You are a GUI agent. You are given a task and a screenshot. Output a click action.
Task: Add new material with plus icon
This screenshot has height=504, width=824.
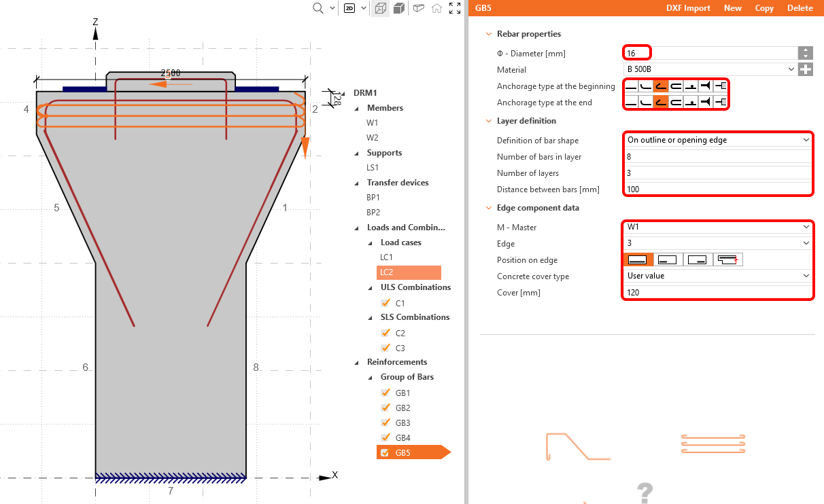click(x=806, y=69)
